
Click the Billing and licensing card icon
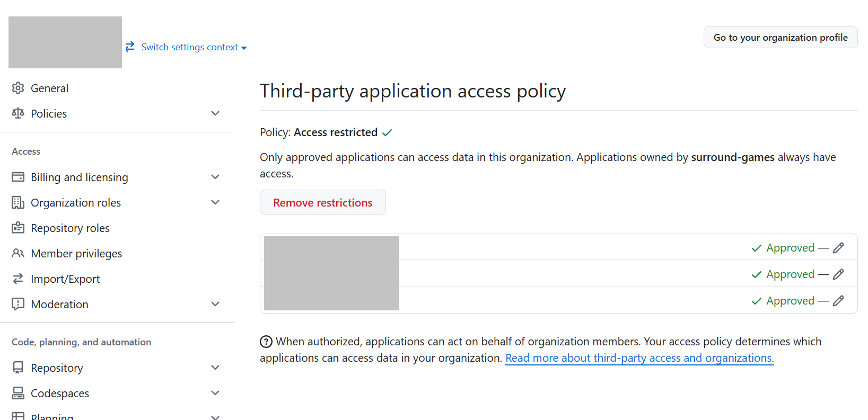coord(18,177)
